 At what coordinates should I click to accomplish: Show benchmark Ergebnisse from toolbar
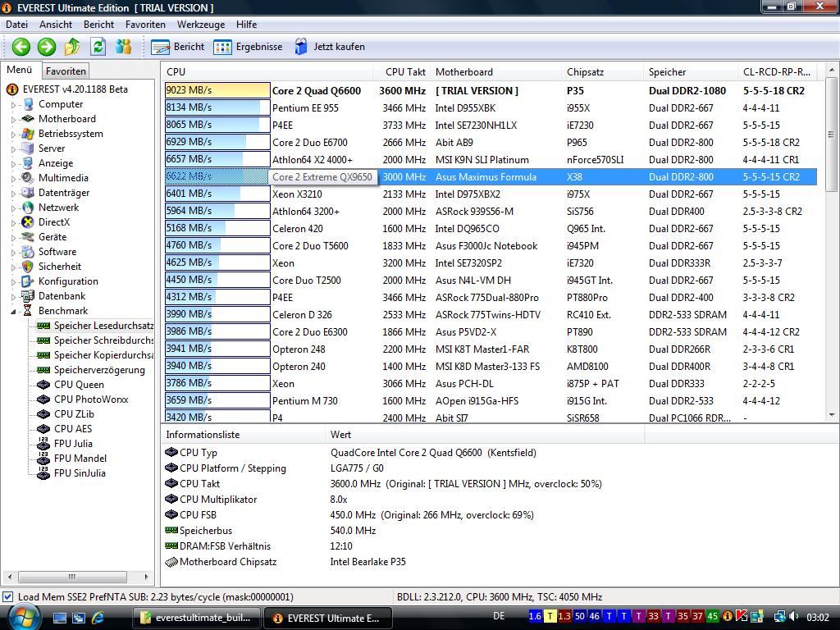(x=248, y=47)
